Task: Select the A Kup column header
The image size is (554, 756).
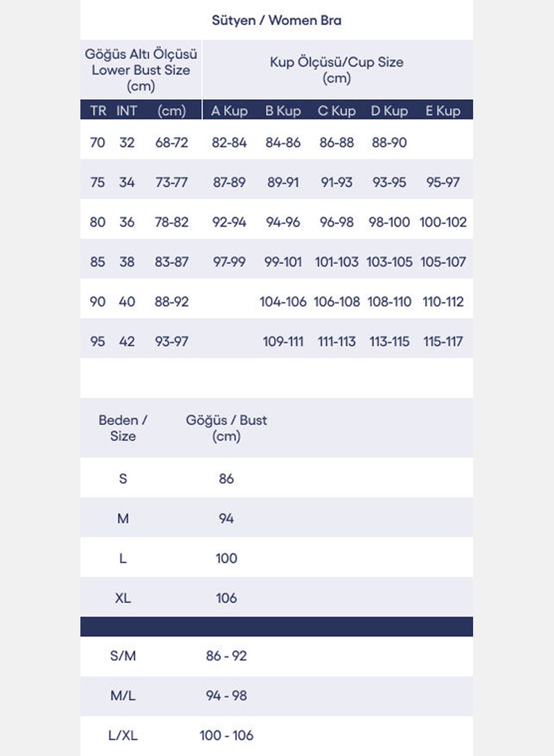Action: 229,111
